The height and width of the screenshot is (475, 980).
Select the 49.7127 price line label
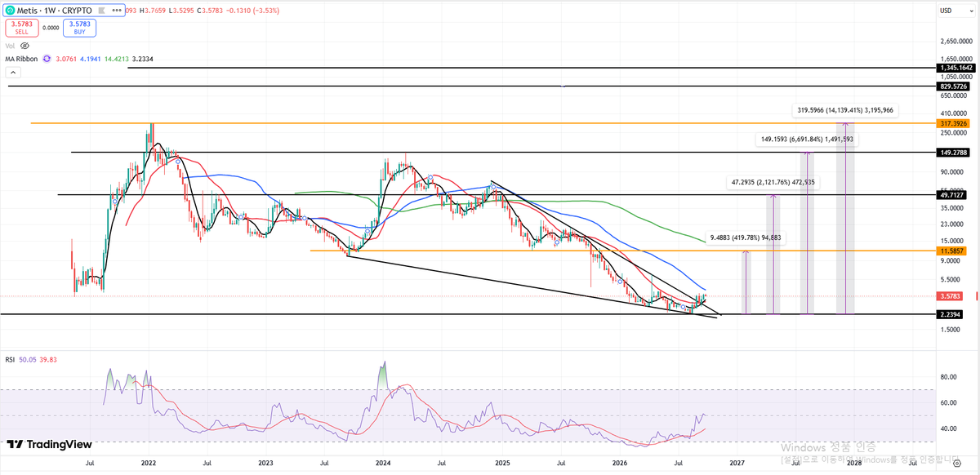952,195
